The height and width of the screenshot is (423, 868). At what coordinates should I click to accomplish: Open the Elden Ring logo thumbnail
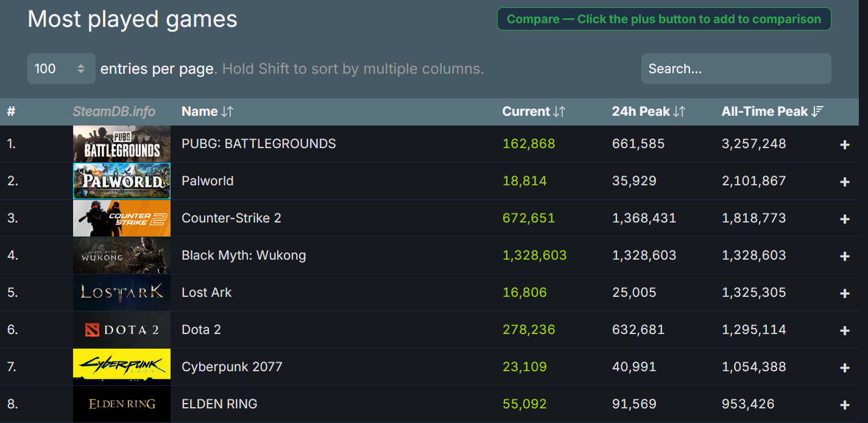point(122,404)
